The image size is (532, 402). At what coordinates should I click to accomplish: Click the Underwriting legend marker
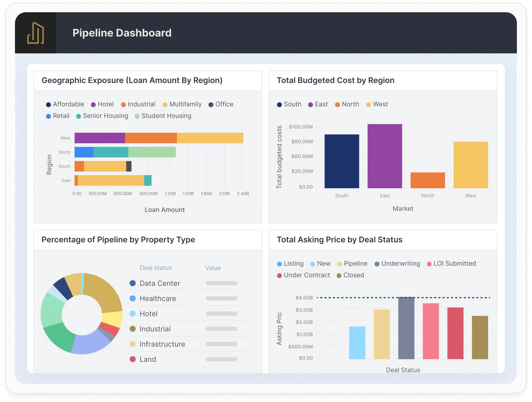click(377, 264)
